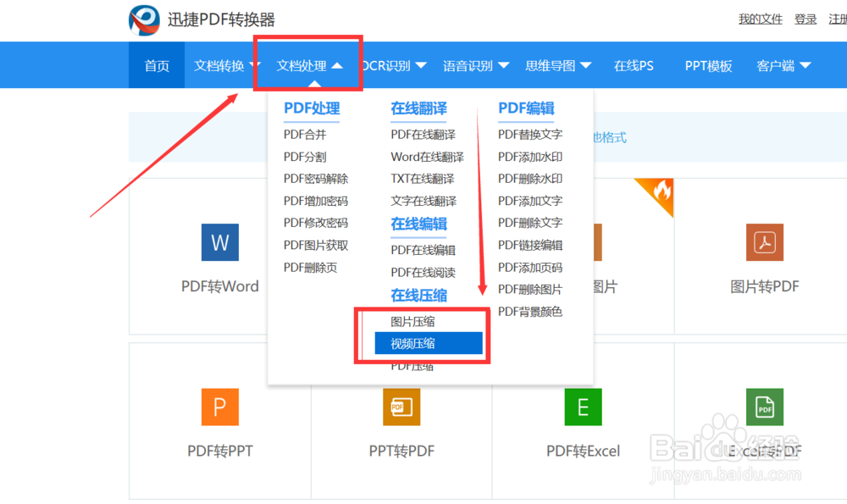Choose 文字在线翻译 menu entry
The width and height of the screenshot is (847, 504).
point(423,201)
